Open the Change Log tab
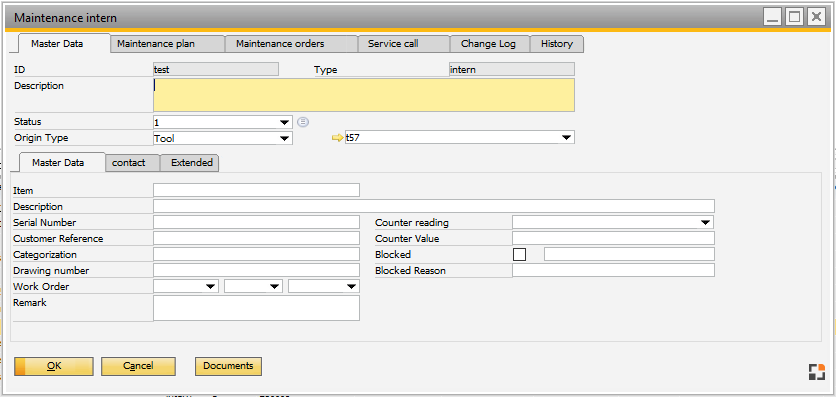 pyautogui.click(x=490, y=44)
